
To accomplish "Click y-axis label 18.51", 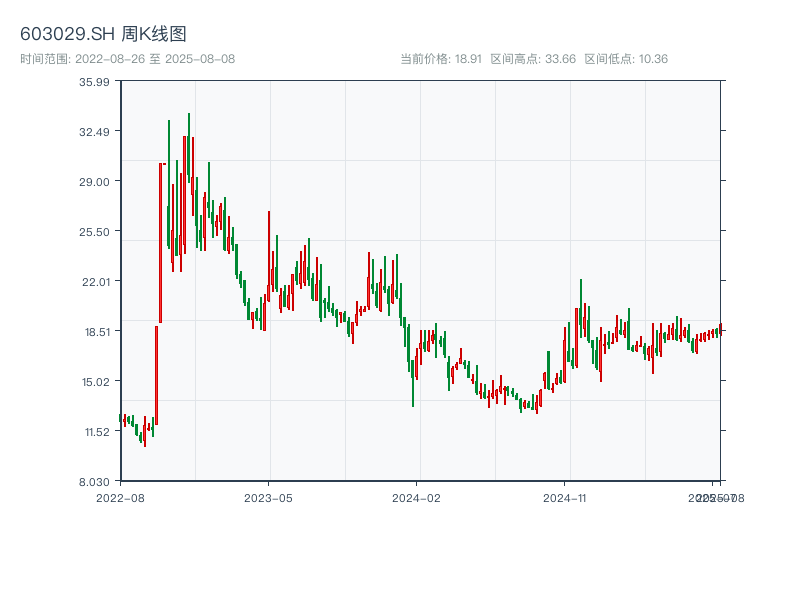I will [x=97, y=332].
